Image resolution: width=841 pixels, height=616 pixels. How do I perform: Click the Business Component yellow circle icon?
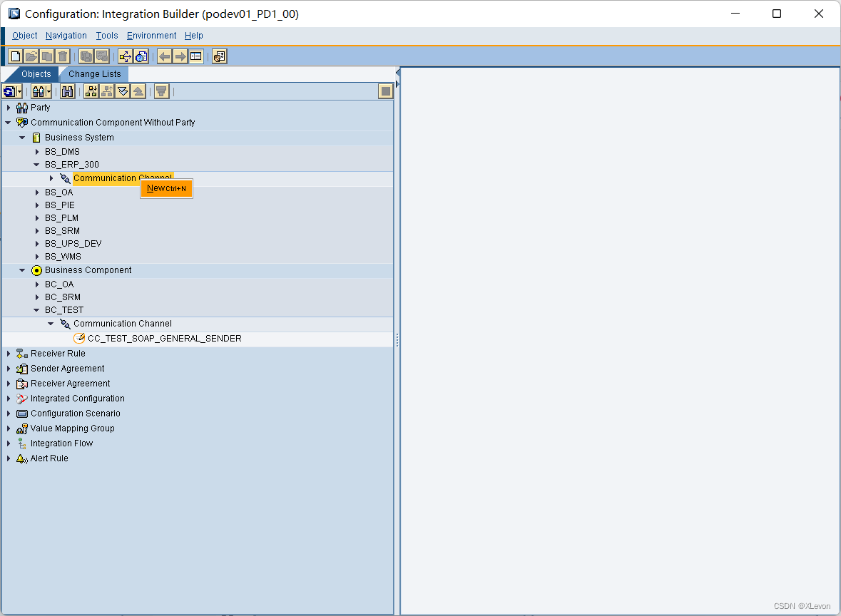pyautogui.click(x=36, y=271)
